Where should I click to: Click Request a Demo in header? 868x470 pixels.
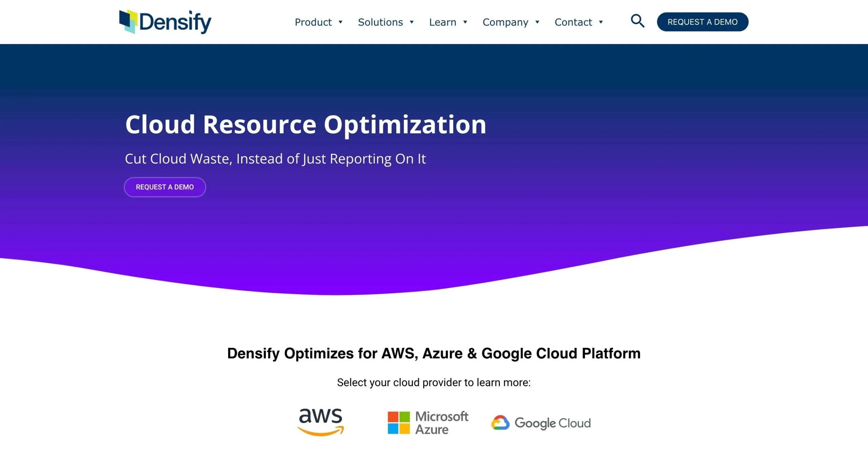[703, 22]
